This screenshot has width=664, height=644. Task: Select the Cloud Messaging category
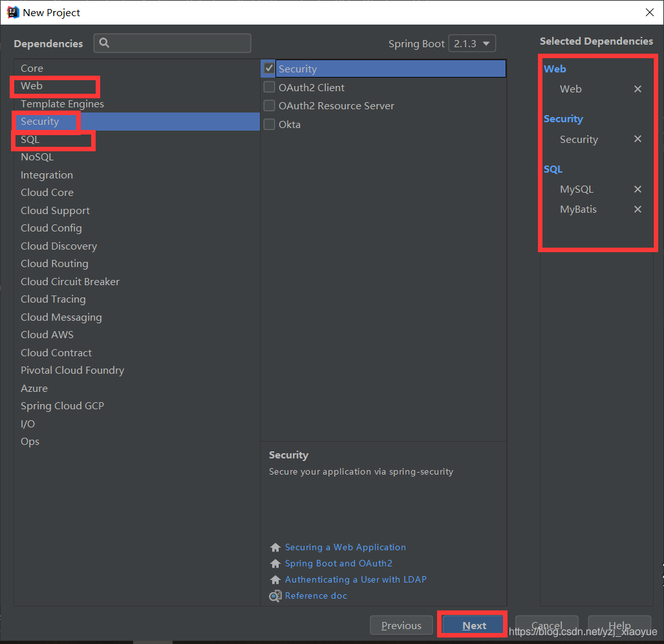(61, 317)
